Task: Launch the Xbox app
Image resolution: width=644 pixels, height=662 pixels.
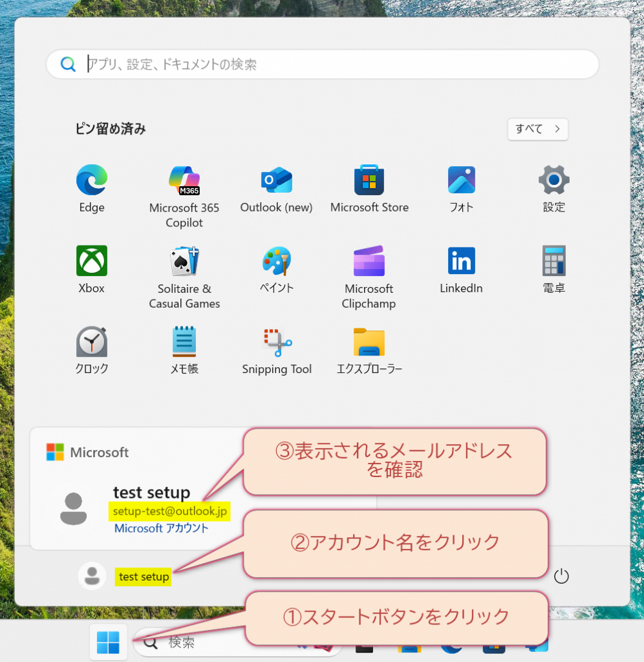Action: [91, 261]
